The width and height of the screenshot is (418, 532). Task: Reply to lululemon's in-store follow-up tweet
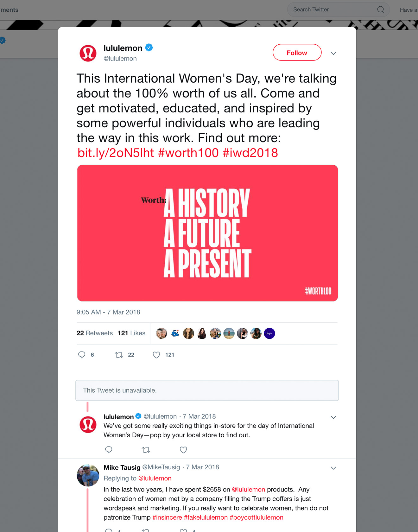[109, 450]
